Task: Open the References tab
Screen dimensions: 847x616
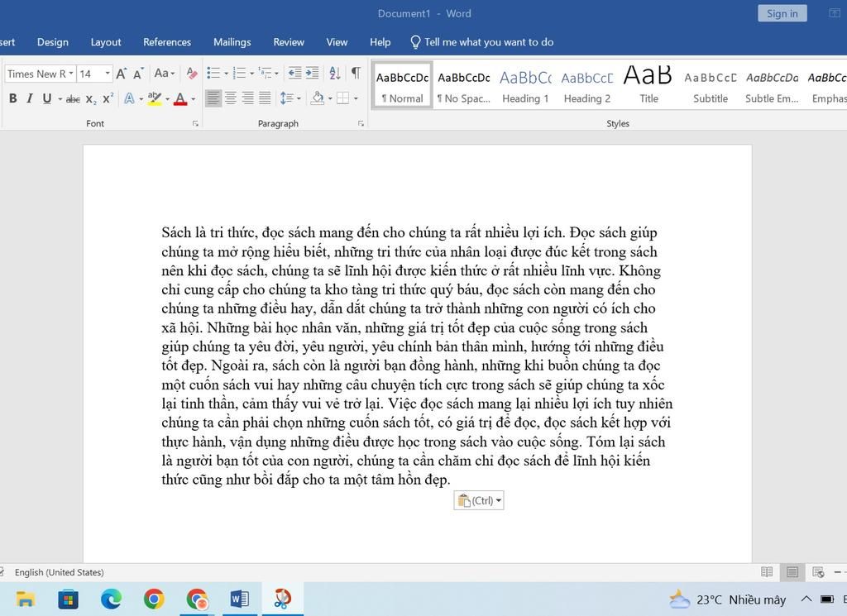Action: (x=167, y=42)
